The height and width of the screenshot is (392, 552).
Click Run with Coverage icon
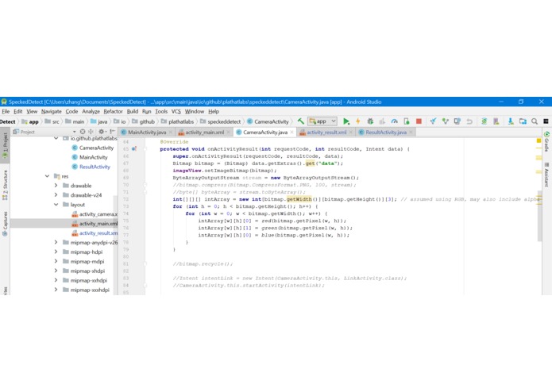point(382,121)
